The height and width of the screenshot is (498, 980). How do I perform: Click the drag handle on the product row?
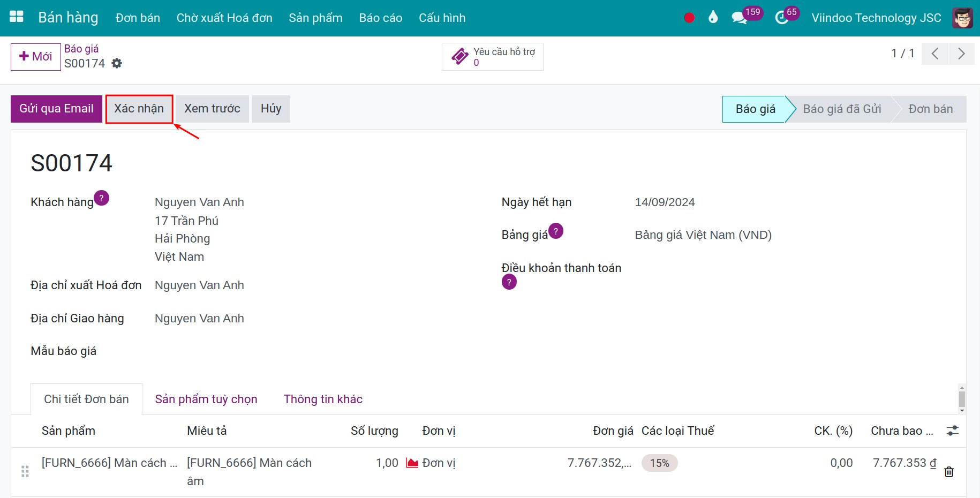tap(25, 472)
